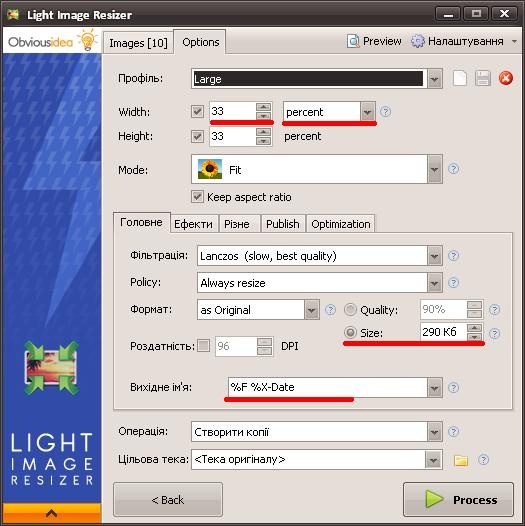Click the new profile blank page icon
This screenshot has height=526, width=525.
pos(460,78)
